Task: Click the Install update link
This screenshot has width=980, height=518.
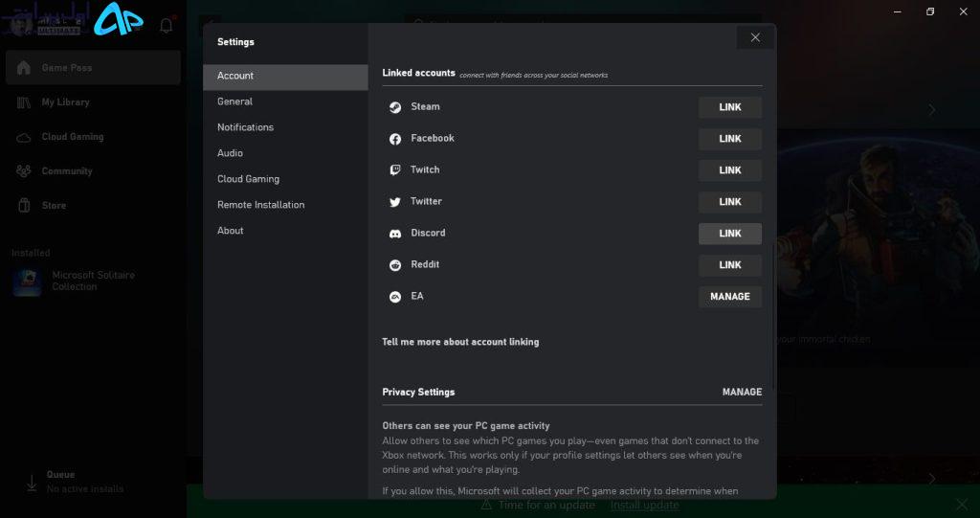Action: [x=644, y=505]
